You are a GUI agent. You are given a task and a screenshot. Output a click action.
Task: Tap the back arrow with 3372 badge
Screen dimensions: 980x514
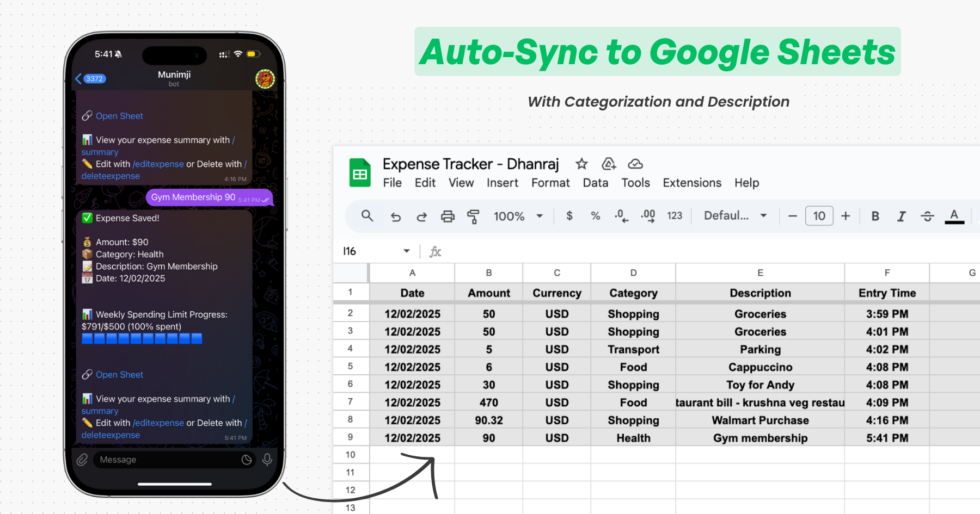(90, 79)
